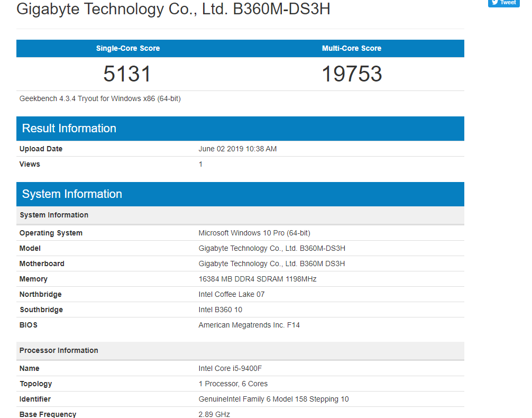Select the Model value B360M-DS3H

coord(272,248)
